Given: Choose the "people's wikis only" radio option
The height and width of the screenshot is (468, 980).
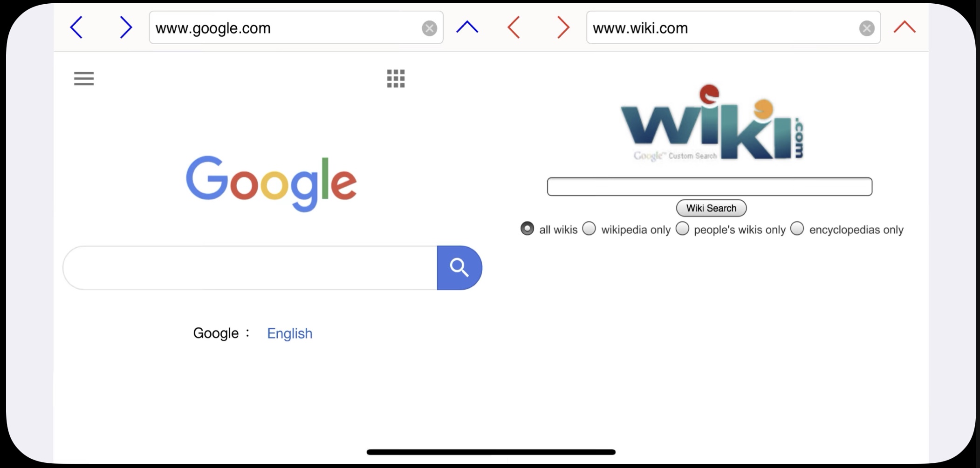Looking at the screenshot, I should coord(682,228).
